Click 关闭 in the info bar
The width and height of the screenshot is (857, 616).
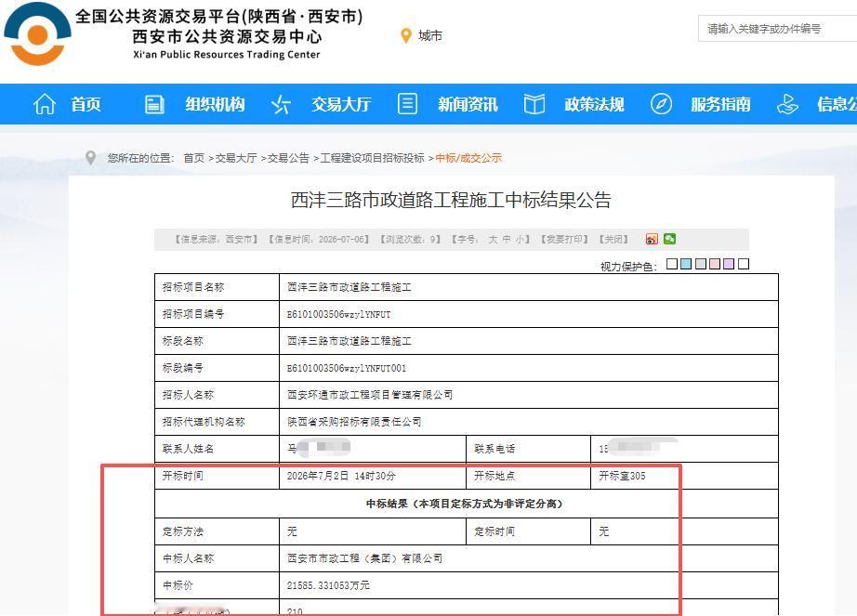613,239
